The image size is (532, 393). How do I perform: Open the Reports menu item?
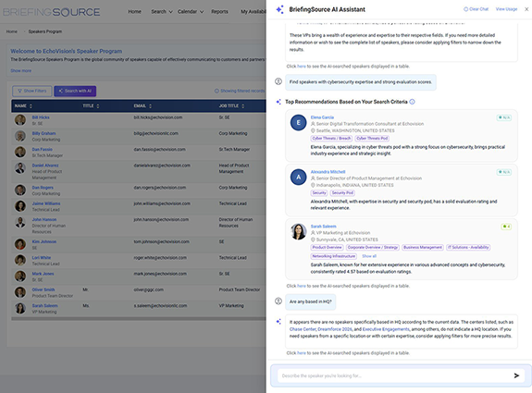coord(219,11)
